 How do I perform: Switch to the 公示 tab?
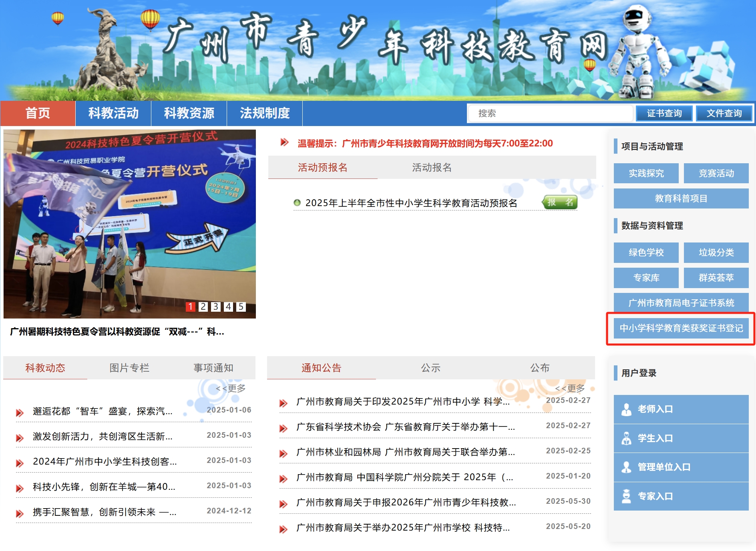pyautogui.click(x=430, y=368)
